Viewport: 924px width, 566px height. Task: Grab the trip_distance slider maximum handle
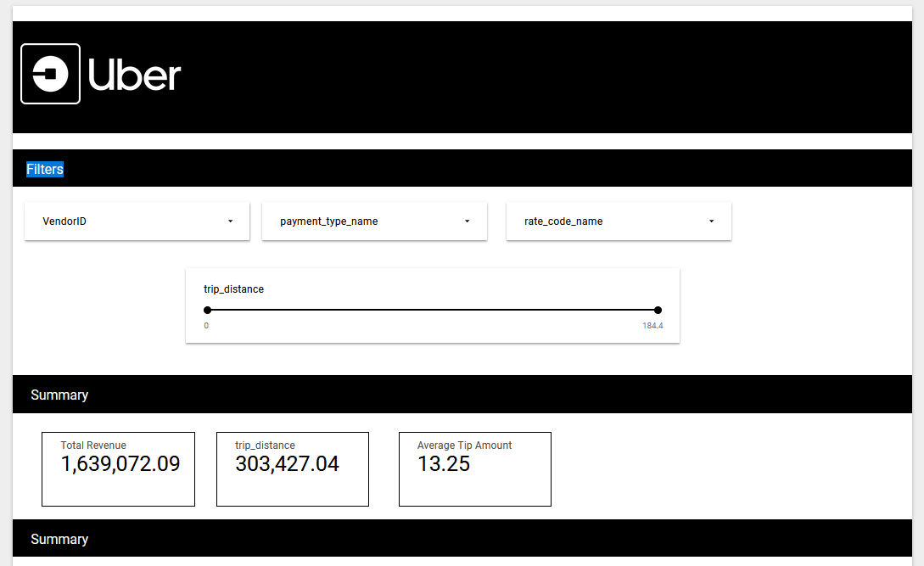(658, 310)
